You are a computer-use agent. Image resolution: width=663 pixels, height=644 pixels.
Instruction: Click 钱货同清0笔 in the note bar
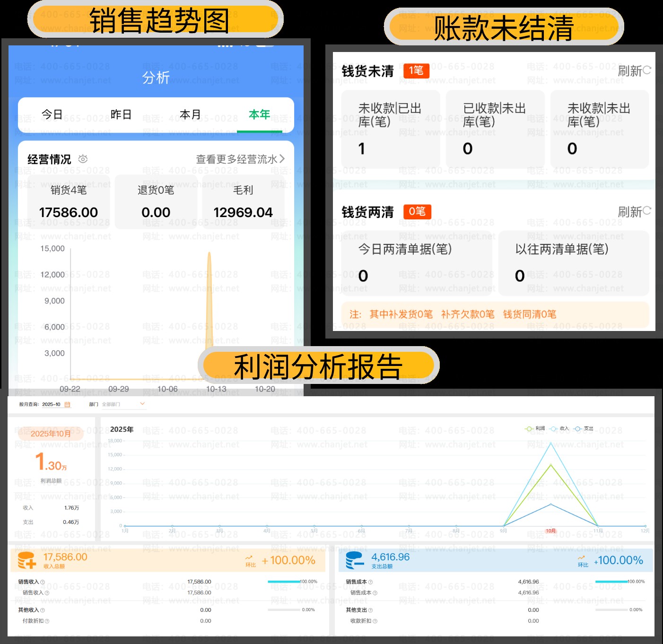(530, 314)
